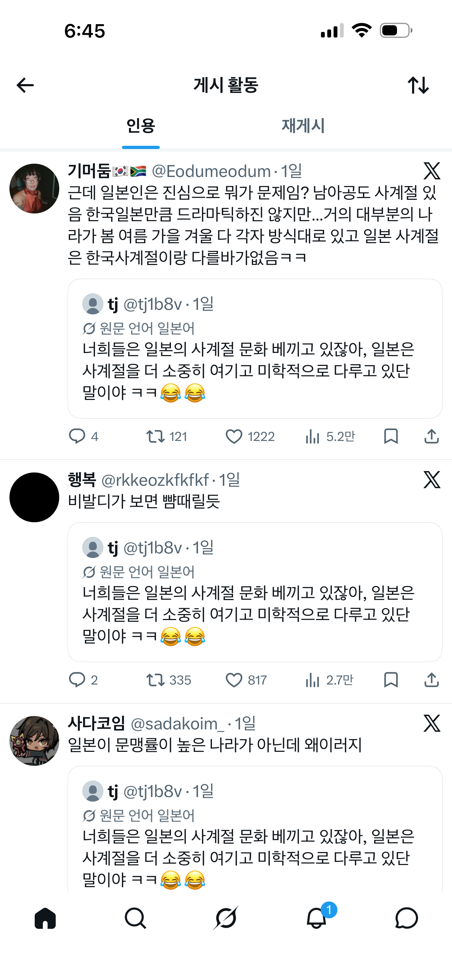The width and height of the screenshot is (452, 980).
Task: Repost the post with 335 reposts
Action: click(x=156, y=680)
